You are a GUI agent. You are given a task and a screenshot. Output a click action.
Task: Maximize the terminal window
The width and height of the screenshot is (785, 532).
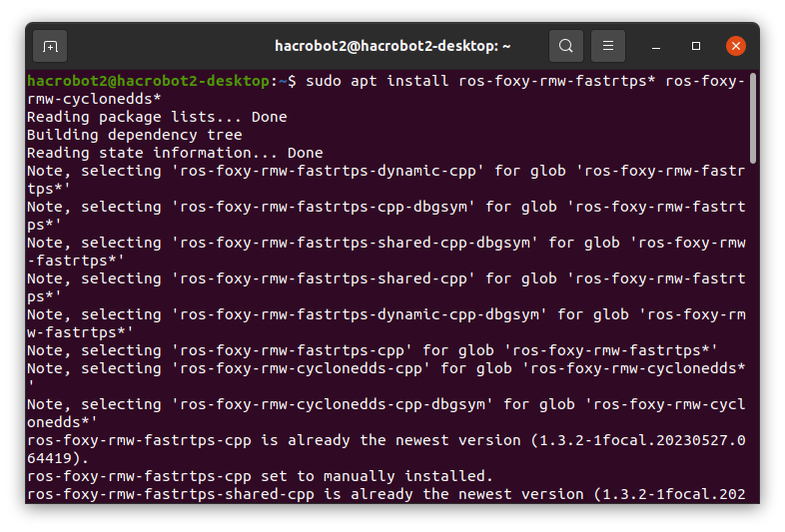coord(696,46)
